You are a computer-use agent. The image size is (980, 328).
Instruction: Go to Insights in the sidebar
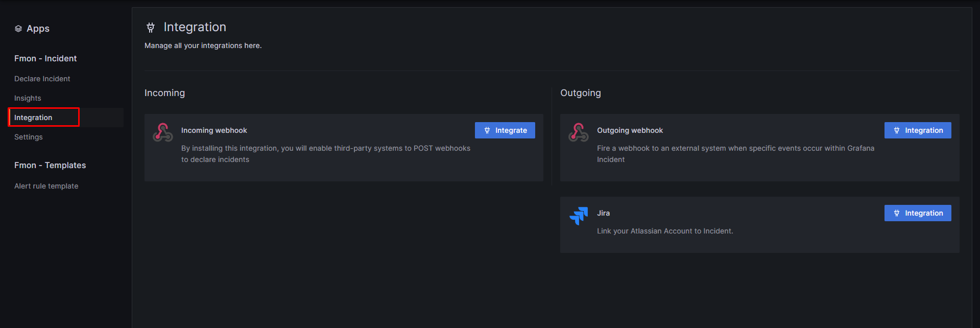point(28,98)
